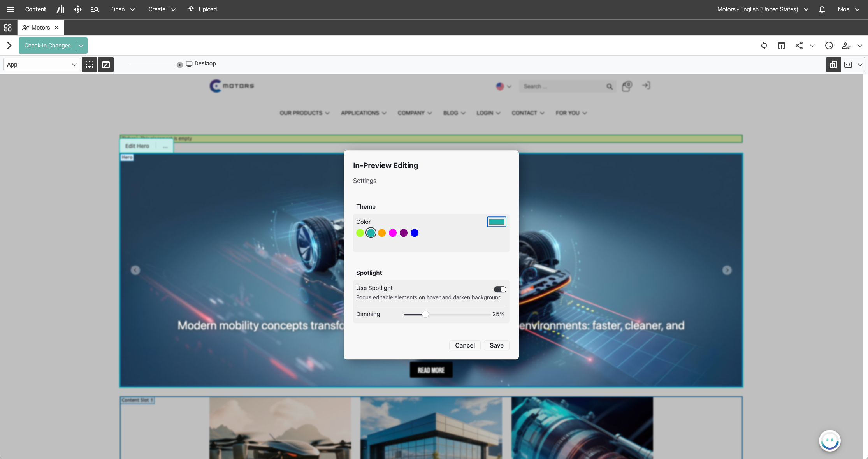Click the Dimming slider handle
868x459 pixels.
pos(425,314)
